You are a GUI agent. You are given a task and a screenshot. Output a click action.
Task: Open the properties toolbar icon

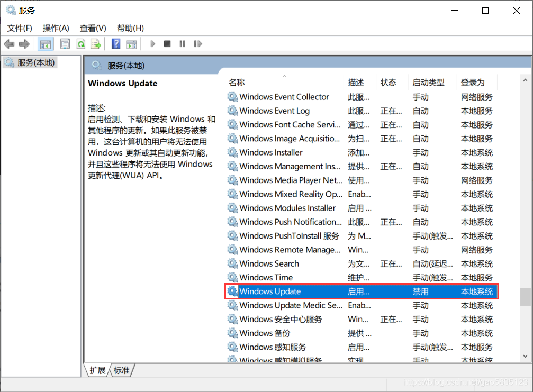pyautogui.click(x=64, y=44)
